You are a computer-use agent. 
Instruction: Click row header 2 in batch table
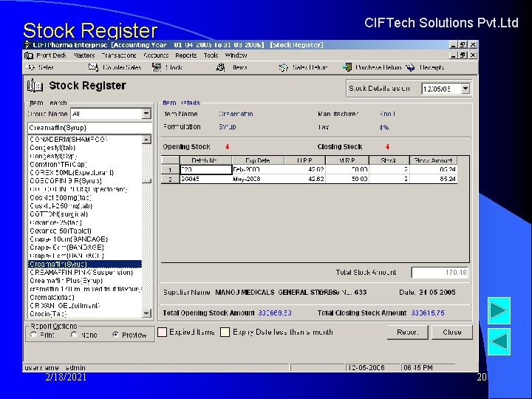(x=171, y=179)
